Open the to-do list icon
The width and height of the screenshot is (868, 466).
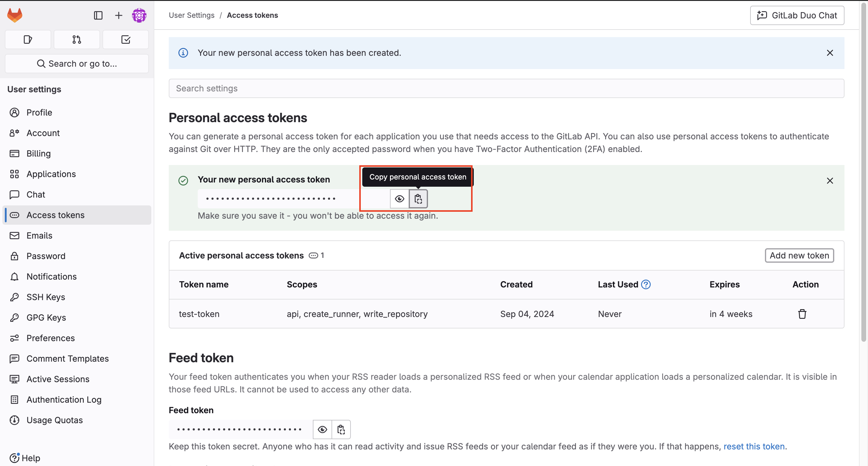126,40
